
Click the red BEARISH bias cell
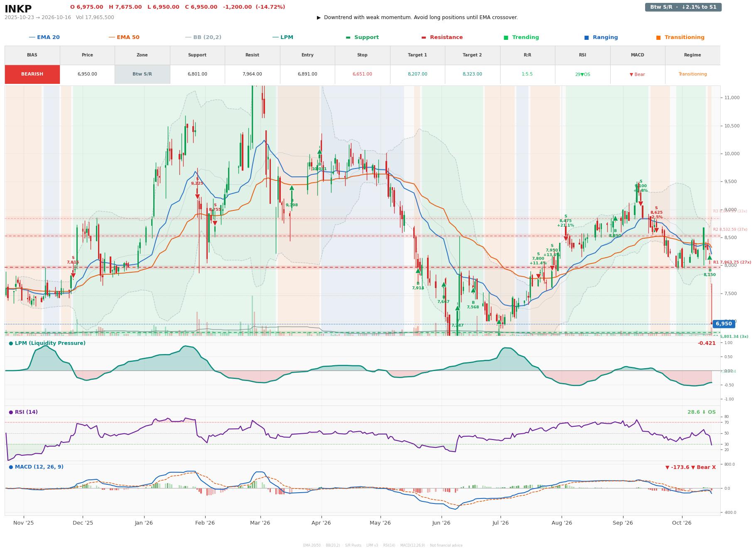pyautogui.click(x=32, y=74)
